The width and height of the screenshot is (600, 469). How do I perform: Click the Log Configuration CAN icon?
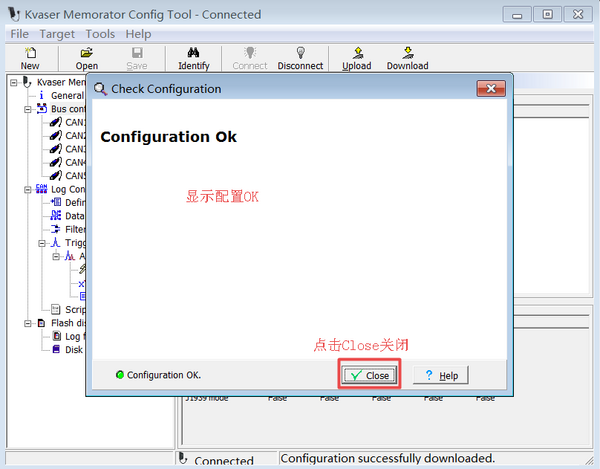point(42,189)
